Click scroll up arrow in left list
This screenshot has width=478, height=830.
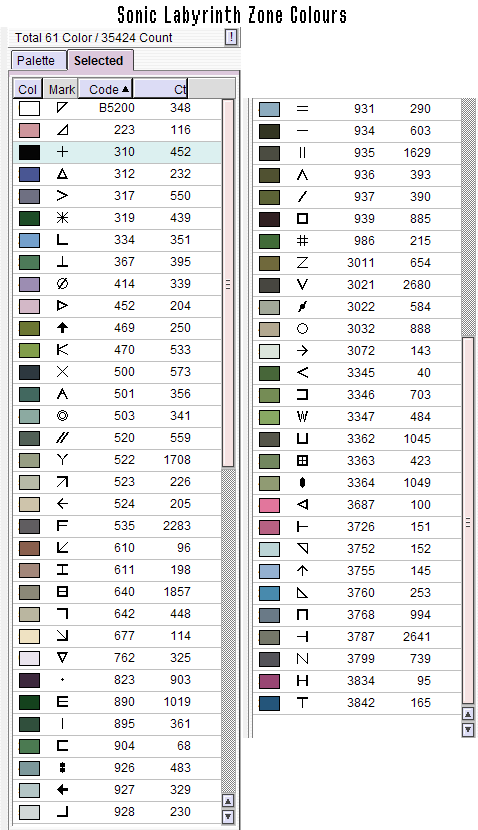(228, 800)
